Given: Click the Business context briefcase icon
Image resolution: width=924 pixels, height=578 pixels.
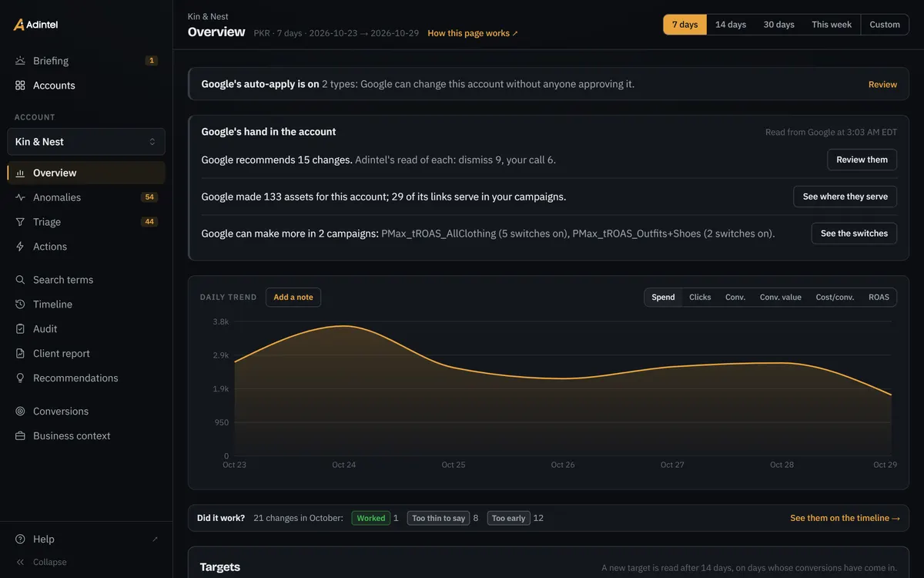Looking at the screenshot, I should coord(20,436).
